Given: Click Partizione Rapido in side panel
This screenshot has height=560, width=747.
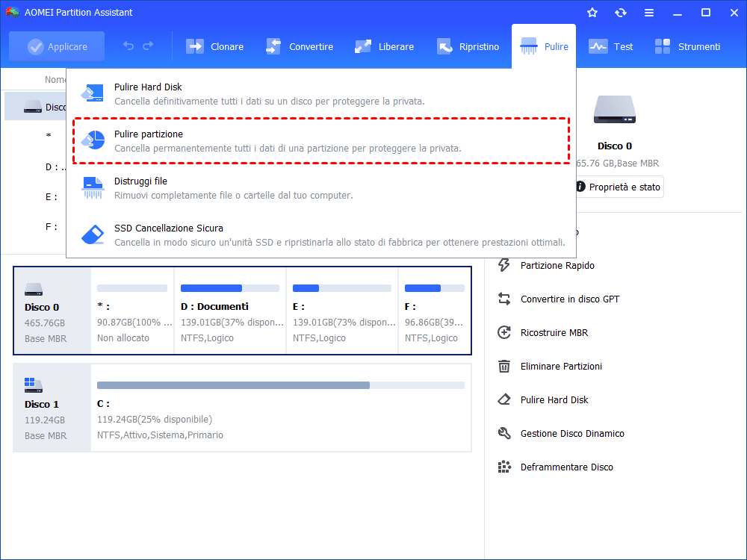Looking at the screenshot, I should tap(557, 266).
